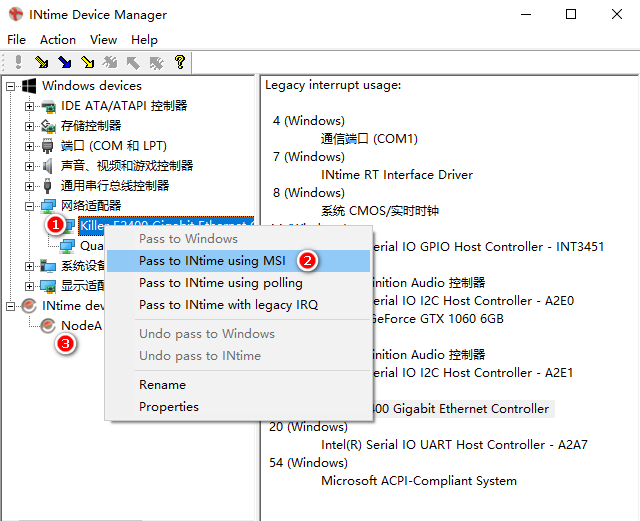Click the 端口 (COM 和 LPT) port icon
640x521 pixels.
point(48,146)
